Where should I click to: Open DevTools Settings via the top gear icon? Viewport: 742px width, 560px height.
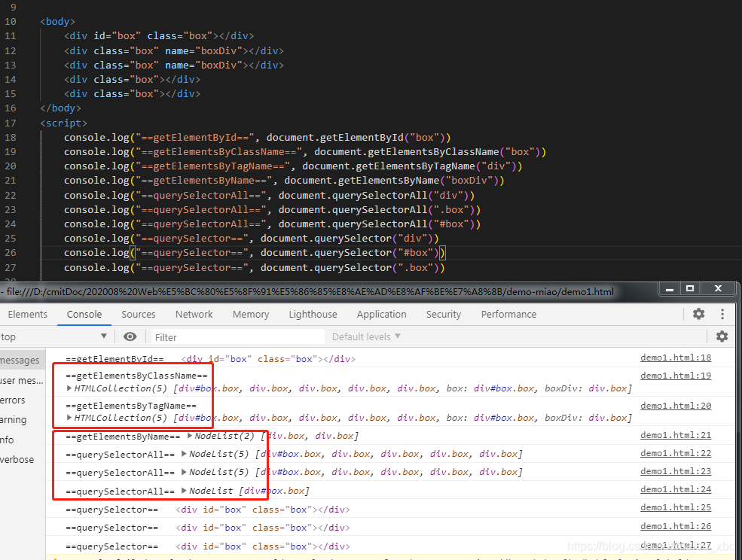pos(698,314)
